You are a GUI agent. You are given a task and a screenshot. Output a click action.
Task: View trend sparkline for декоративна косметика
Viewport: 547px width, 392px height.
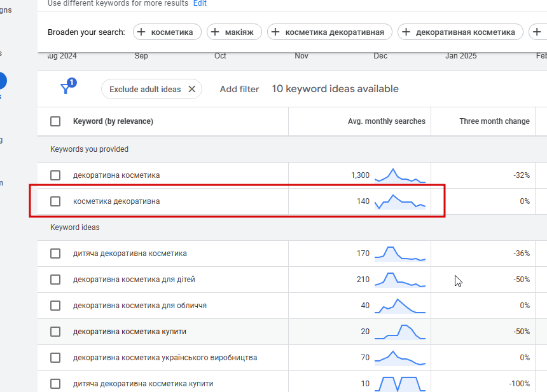[400, 175]
